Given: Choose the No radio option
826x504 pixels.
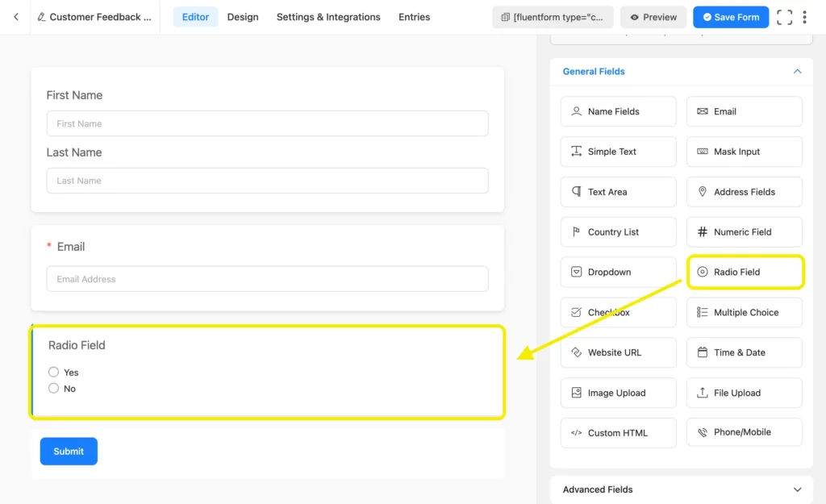Looking at the screenshot, I should [52, 388].
